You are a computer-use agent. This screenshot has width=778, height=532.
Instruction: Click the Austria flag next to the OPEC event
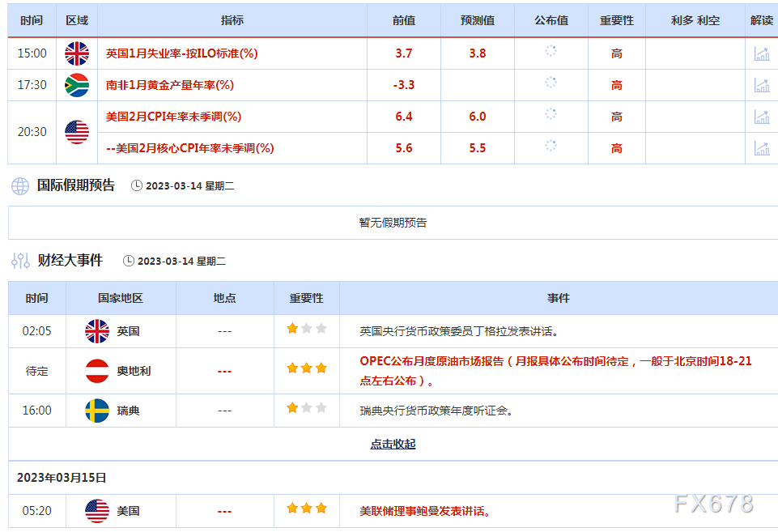(98, 371)
